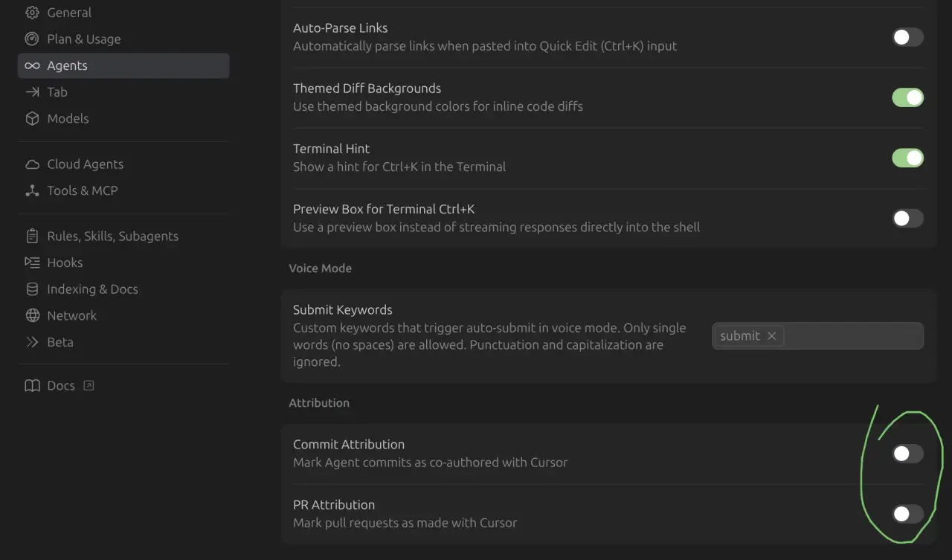Enable the Auto-Parse Links toggle
The height and width of the screenshot is (560, 952).
(x=907, y=37)
